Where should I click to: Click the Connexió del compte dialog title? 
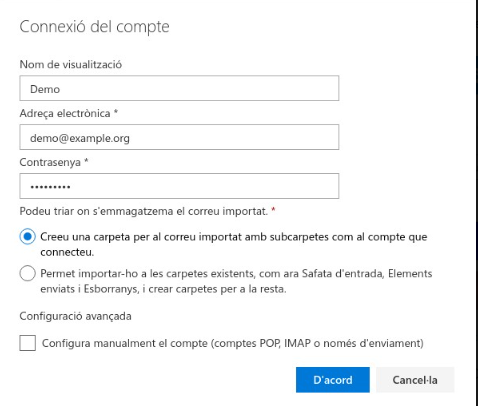point(94,26)
